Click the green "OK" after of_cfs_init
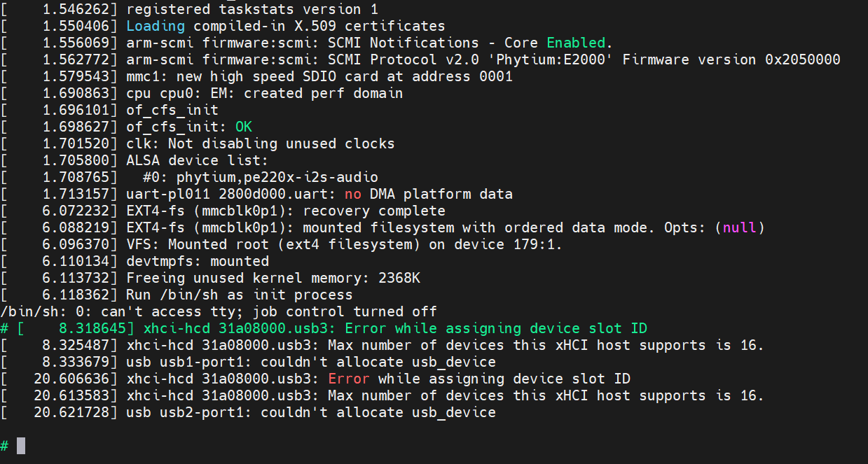Image resolution: width=868 pixels, height=464 pixels. click(243, 127)
